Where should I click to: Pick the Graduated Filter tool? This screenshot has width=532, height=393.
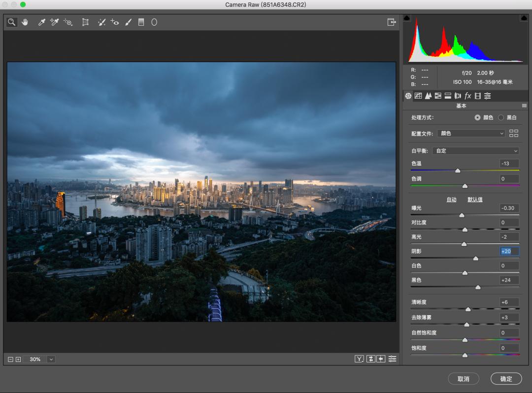pyautogui.click(x=141, y=22)
